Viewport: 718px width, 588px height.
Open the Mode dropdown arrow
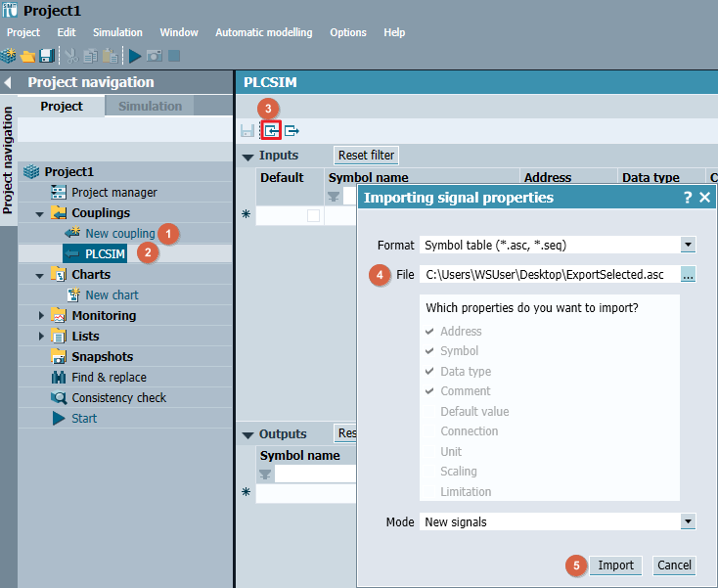point(688,521)
